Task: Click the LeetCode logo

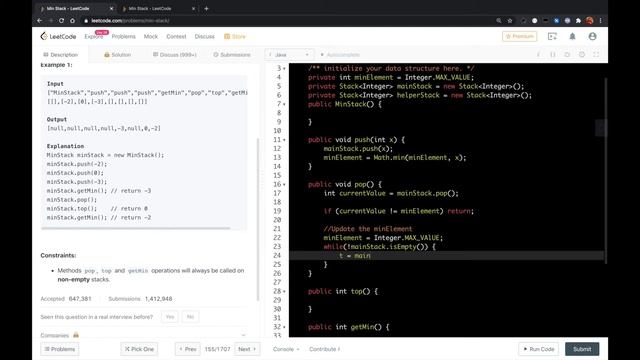Action: pos(58,36)
